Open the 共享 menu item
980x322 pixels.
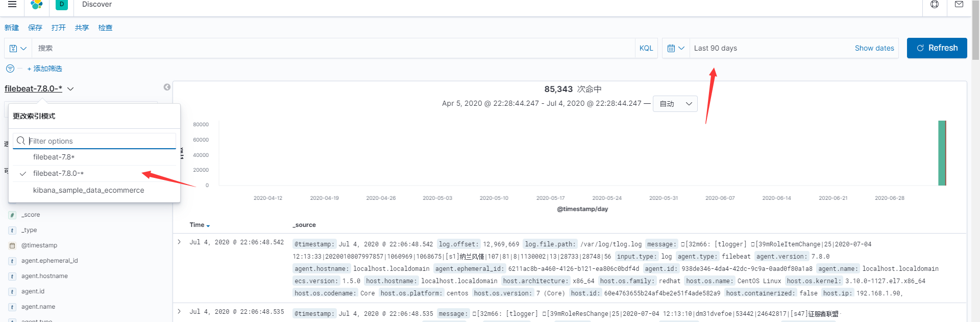82,28
